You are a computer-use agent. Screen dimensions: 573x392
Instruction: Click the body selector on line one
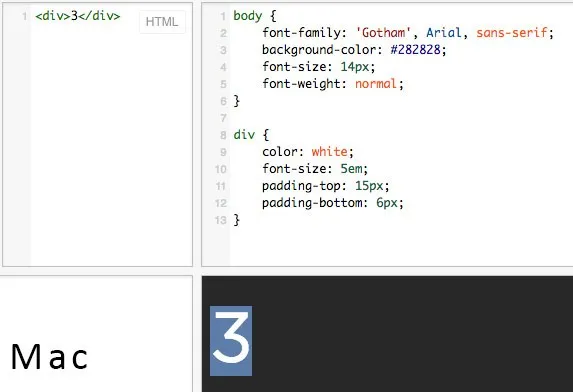click(248, 16)
